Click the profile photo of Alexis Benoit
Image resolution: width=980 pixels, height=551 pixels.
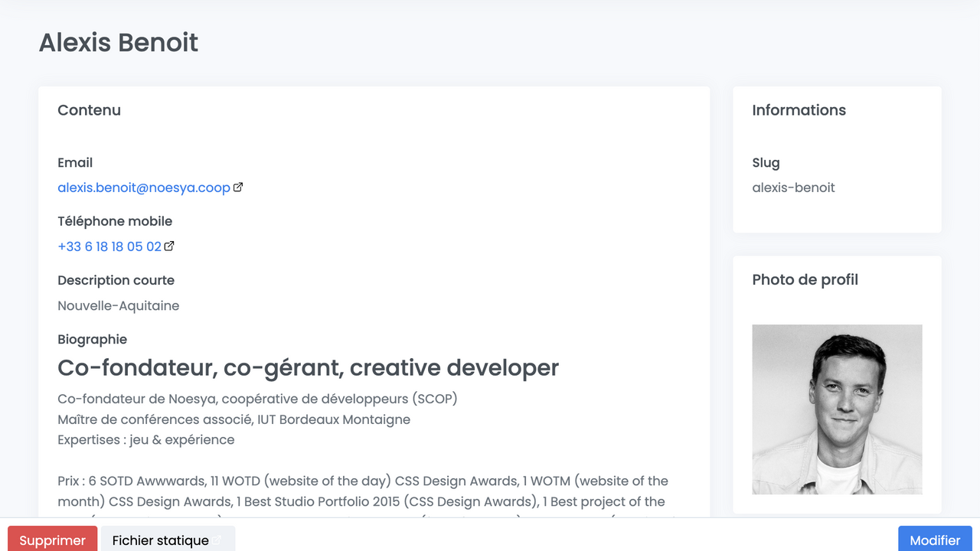click(x=837, y=409)
